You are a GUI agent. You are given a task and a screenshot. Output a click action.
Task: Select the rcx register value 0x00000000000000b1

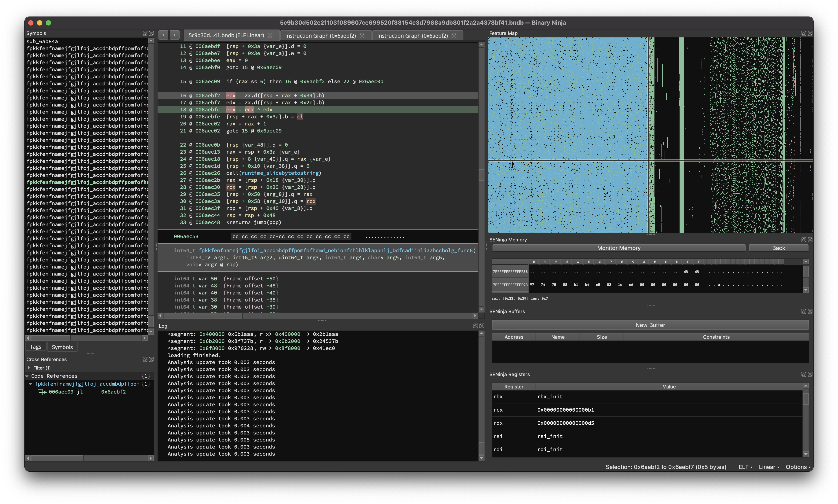(x=565, y=410)
